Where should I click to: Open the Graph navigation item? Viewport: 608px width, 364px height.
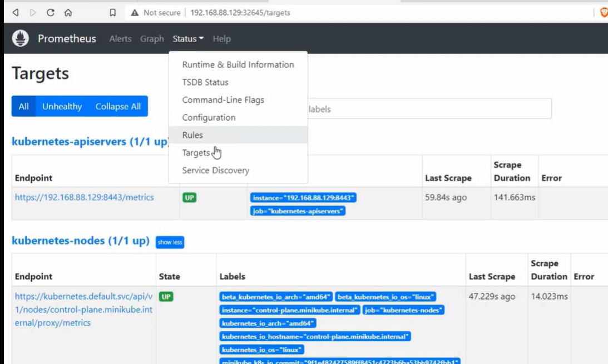coord(152,39)
